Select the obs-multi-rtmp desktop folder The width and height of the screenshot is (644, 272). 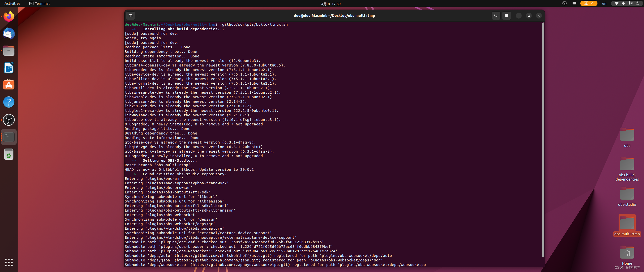coord(627,225)
